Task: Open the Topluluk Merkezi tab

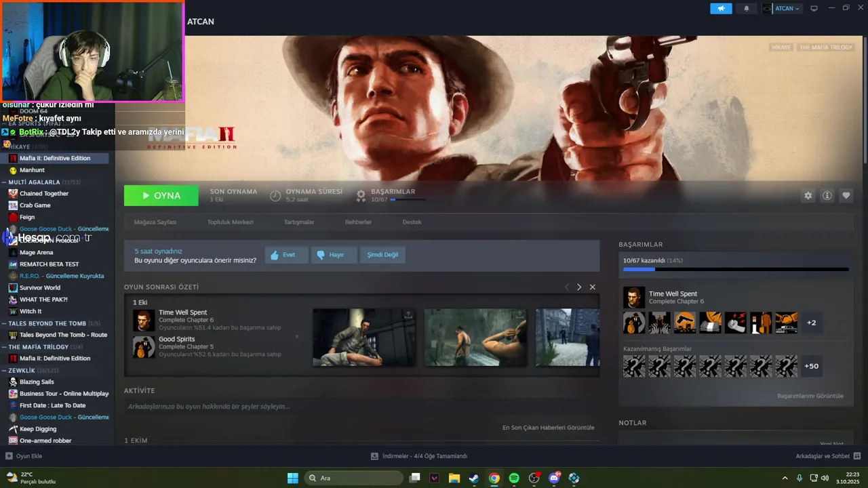Action: [230, 222]
